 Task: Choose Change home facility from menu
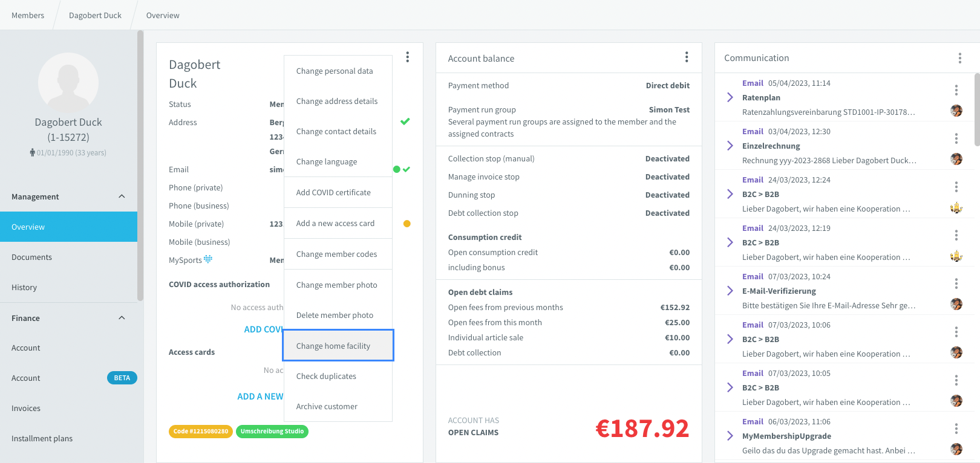tap(338, 346)
